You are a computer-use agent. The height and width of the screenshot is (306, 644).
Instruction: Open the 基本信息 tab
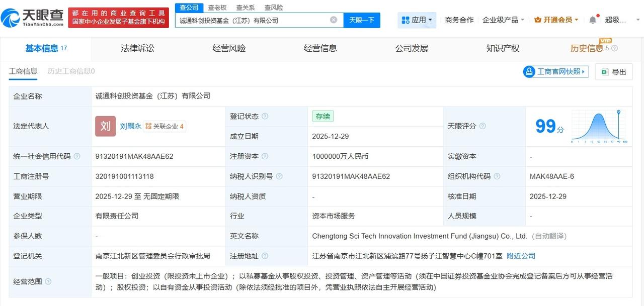(x=46, y=48)
